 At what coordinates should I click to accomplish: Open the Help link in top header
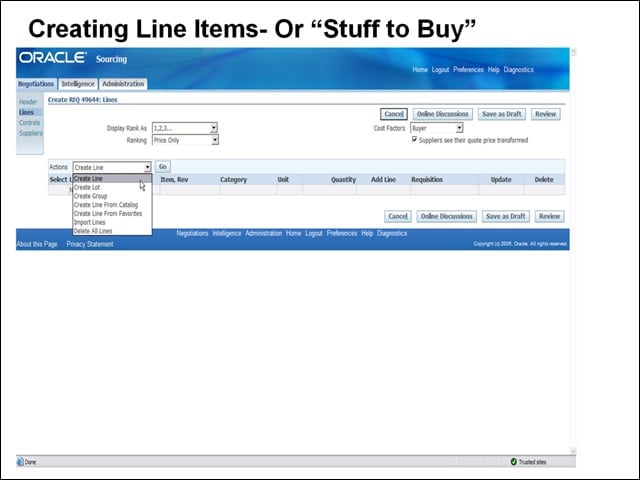point(493,70)
